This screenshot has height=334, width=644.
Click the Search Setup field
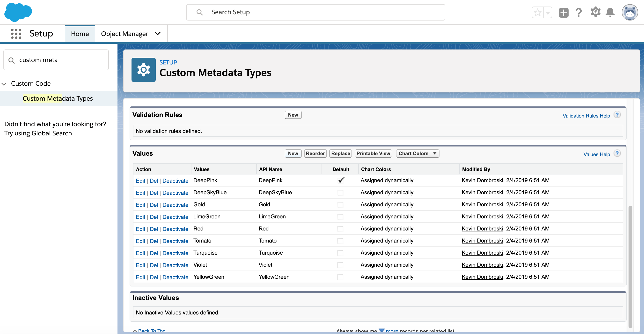coord(315,12)
